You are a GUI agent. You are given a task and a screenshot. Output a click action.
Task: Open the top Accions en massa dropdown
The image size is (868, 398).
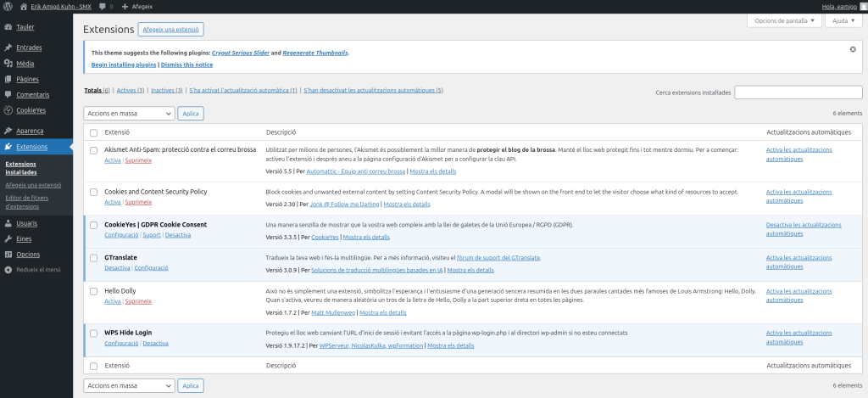pyautogui.click(x=129, y=114)
